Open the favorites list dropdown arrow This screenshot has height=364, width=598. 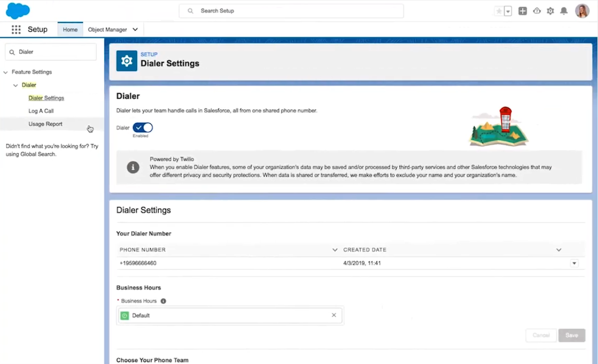coord(508,11)
